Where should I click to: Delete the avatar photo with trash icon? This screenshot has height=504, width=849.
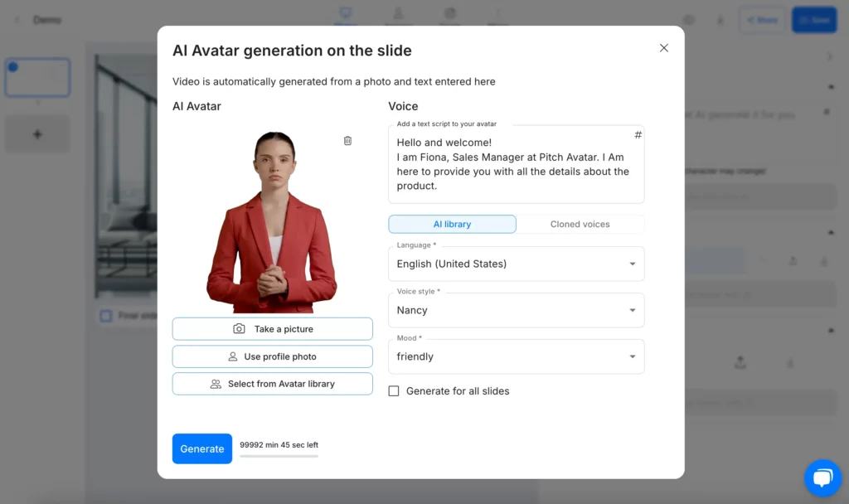(x=347, y=141)
